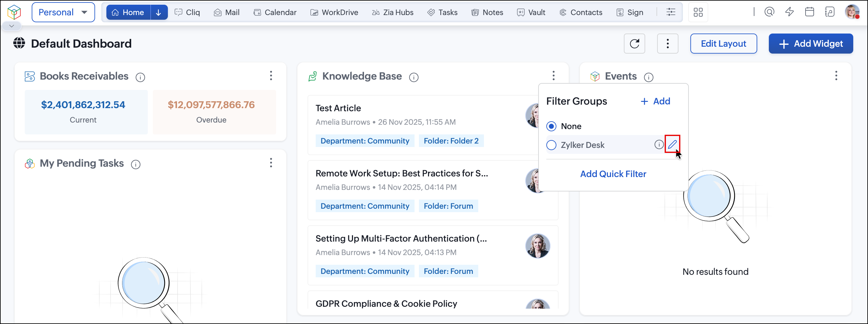Click the Events widget icon
Image resolution: width=868 pixels, height=324 pixels.
(595, 76)
